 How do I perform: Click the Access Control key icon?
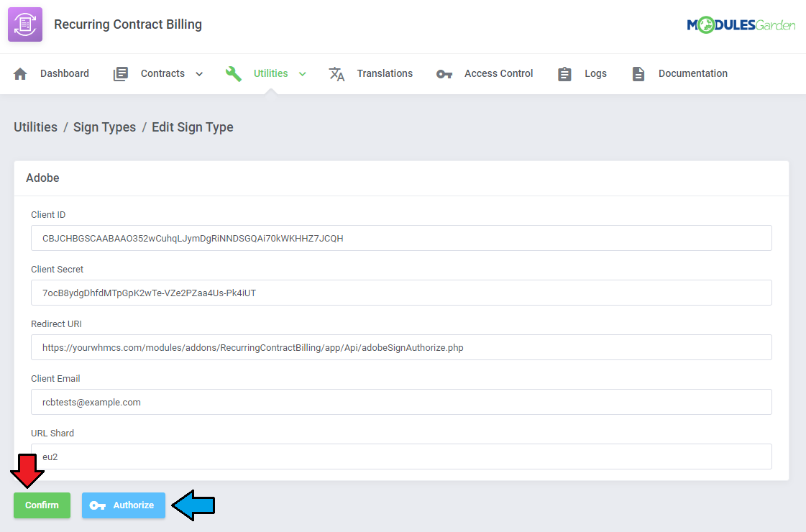pos(444,75)
